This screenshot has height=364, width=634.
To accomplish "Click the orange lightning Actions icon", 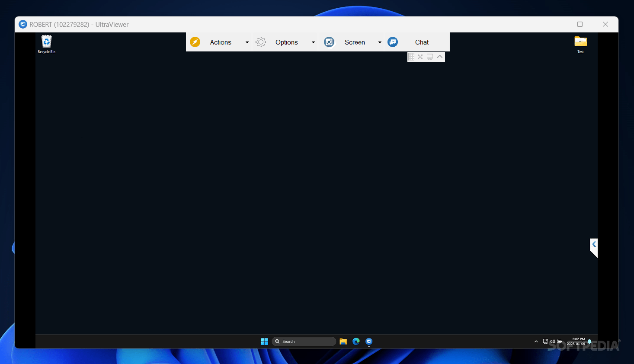I will click(195, 42).
